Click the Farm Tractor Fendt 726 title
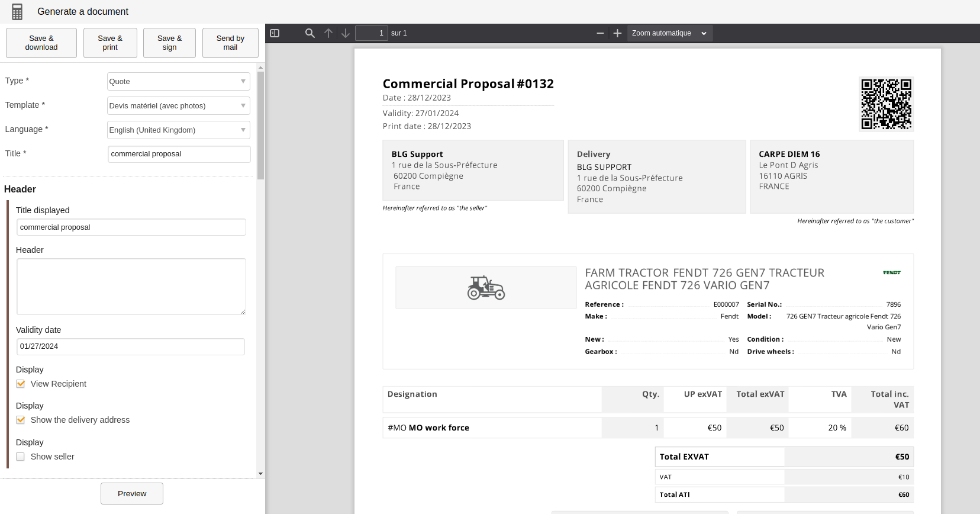 [x=705, y=279]
